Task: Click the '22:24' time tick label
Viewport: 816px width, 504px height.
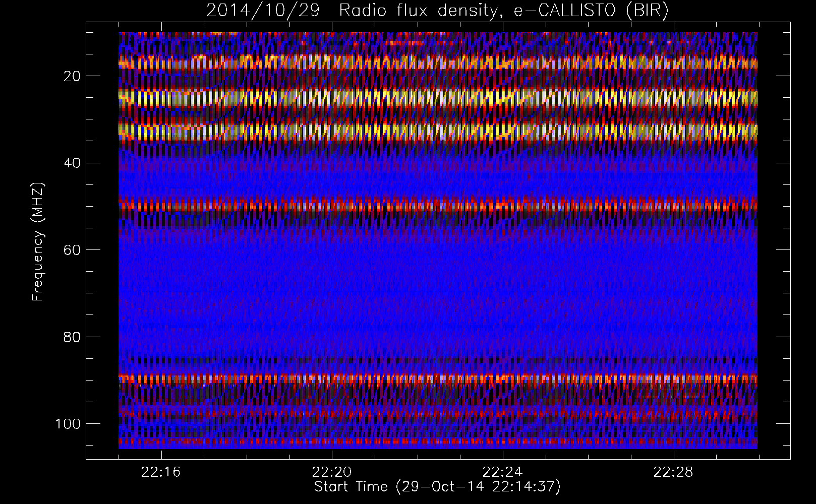Action: click(503, 472)
